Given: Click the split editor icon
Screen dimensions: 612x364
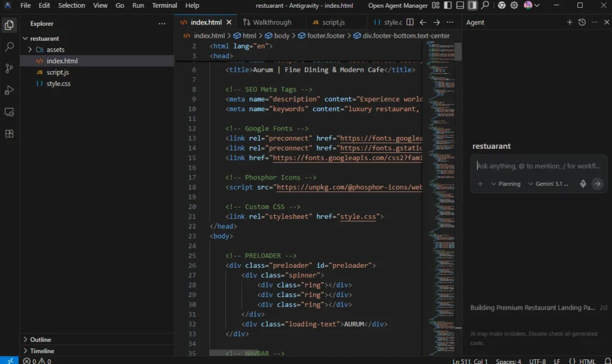Looking at the screenshot, I should click(x=410, y=22).
